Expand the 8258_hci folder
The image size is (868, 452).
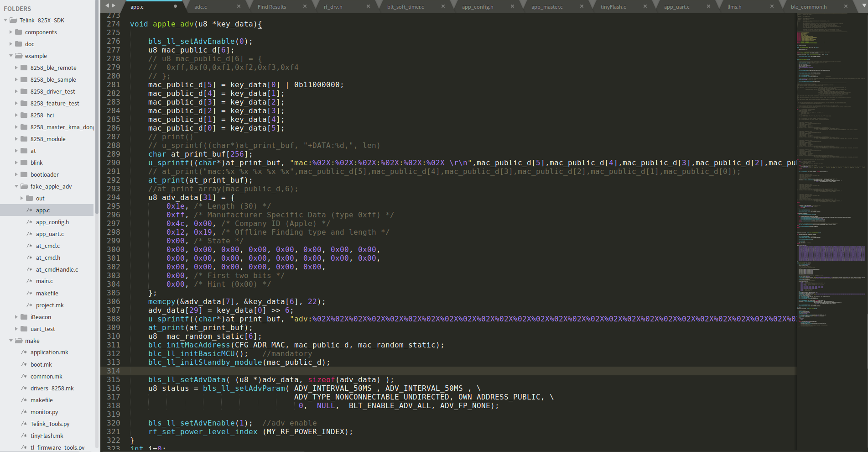16,115
